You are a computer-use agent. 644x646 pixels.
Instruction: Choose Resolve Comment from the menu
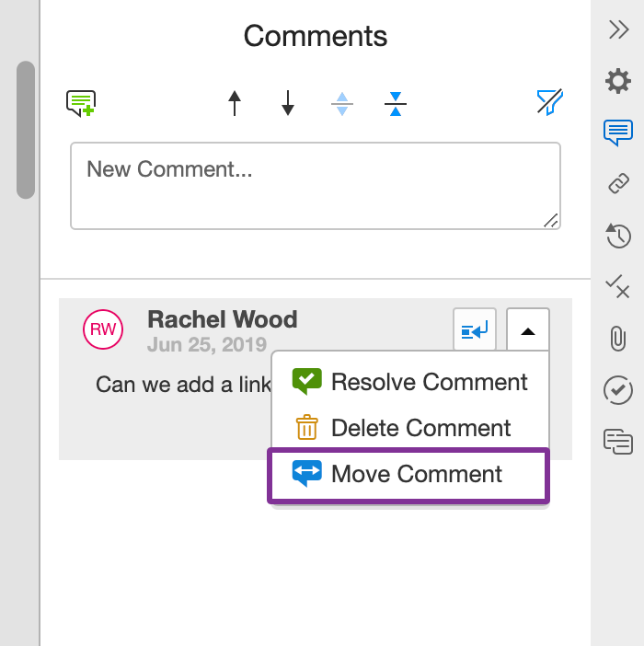(410, 382)
